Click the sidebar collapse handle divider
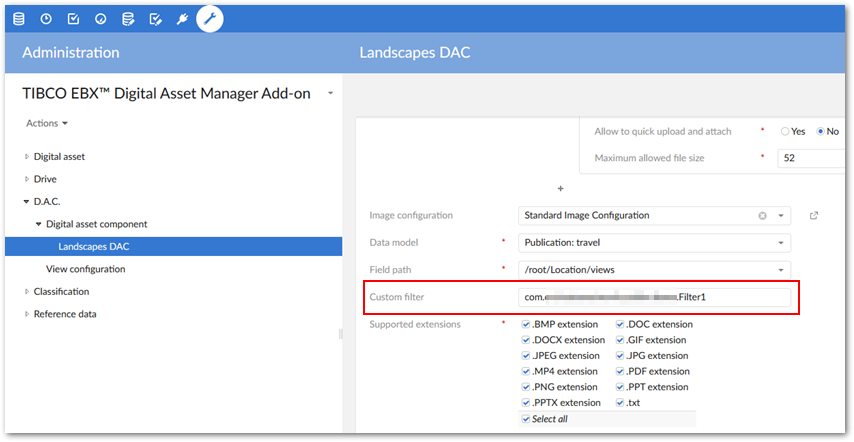 pyautogui.click(x=341, y=334)
